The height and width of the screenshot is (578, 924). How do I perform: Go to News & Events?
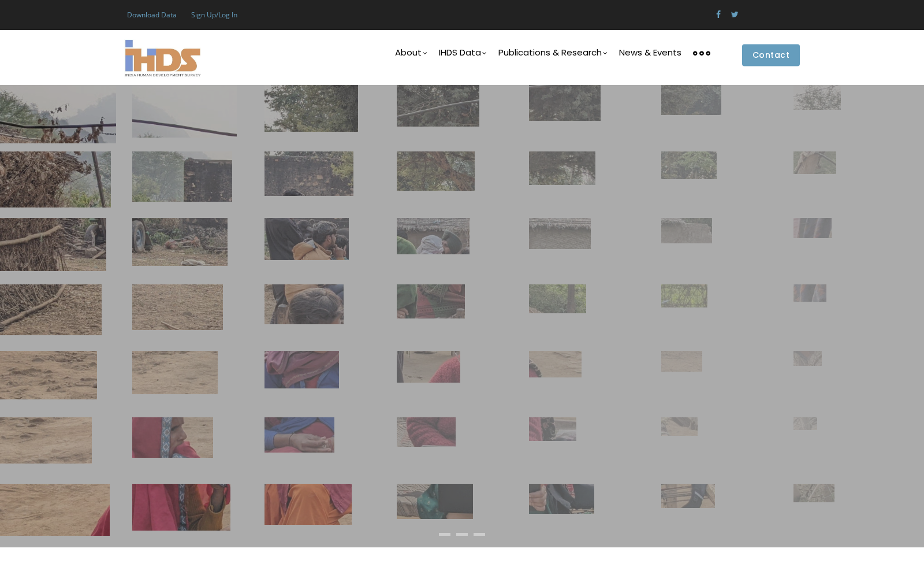pos(650,53)
